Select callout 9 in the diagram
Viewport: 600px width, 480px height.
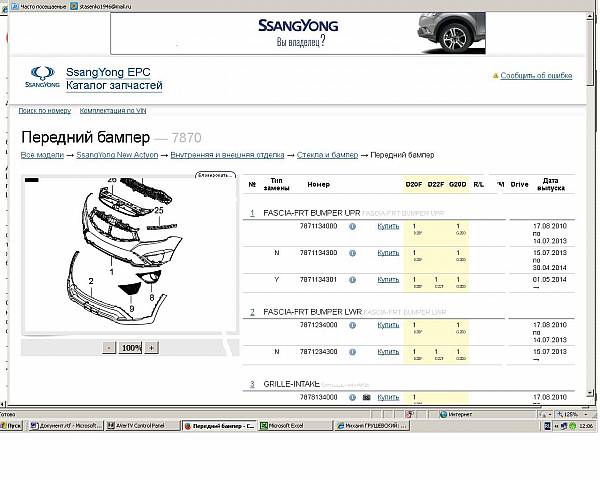click(132, 309)
